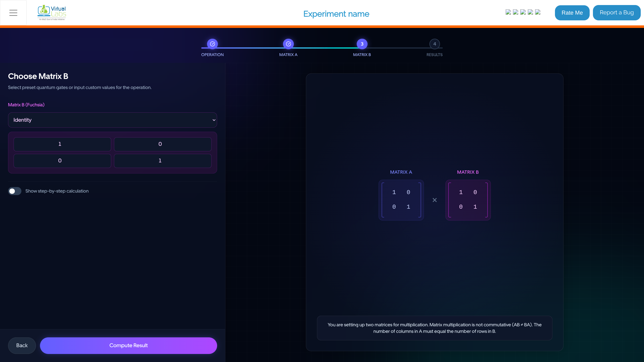Viewport: 644px width, 362px height.
Task: Click the Compute Result button
Action: click(x=128, y=345)
